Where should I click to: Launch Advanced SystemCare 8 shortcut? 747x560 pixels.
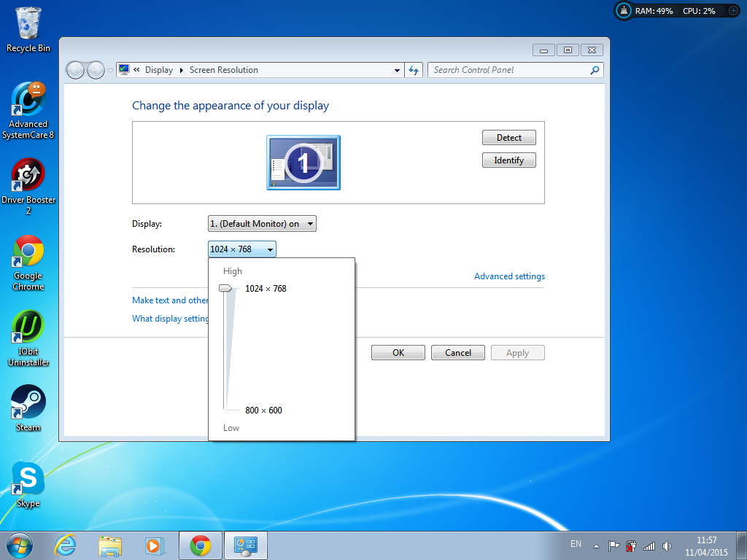pyautogui.click(x=28, y=111)
